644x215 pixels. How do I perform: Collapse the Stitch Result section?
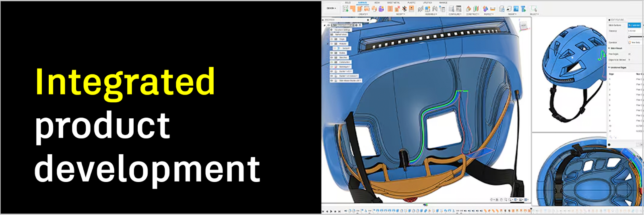[609, 48]
